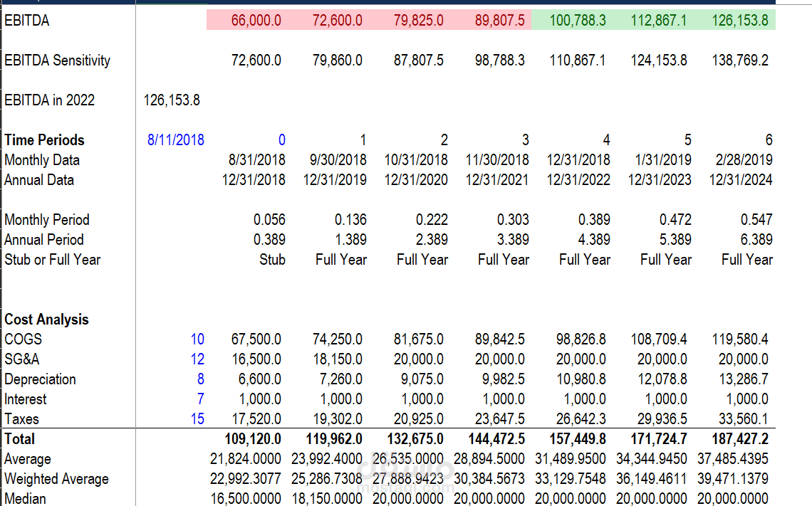
Task: Click monthly period value 0.547
Action: pyautogui.click(x=756, y=219)
